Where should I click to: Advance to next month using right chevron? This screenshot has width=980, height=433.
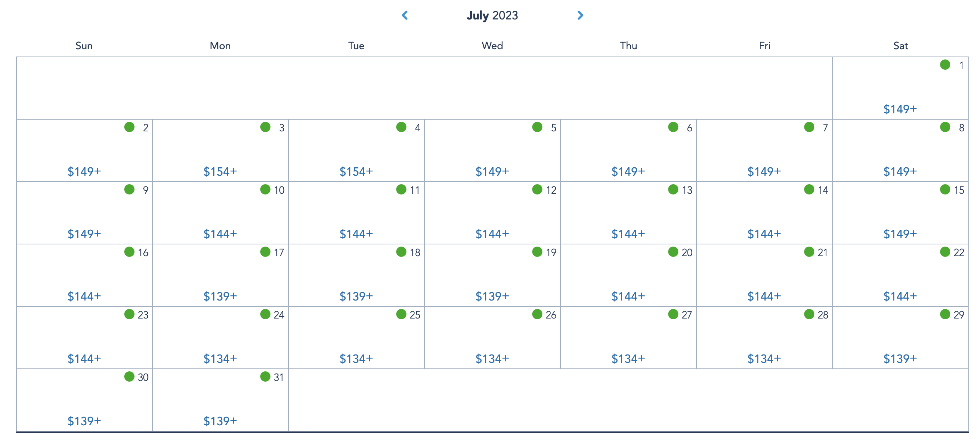(x=580, y=15)
